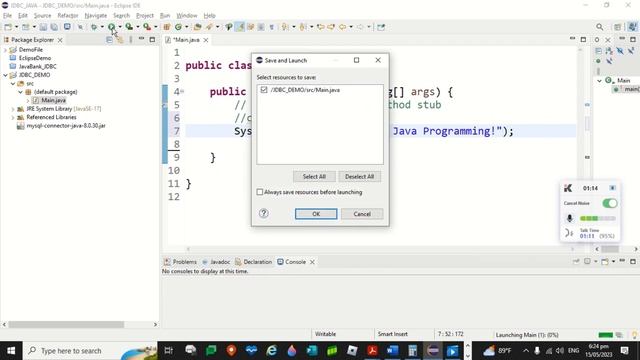Switch to the Javadoc tab
The width and height of the screenshot is (640, 360).
216,262
